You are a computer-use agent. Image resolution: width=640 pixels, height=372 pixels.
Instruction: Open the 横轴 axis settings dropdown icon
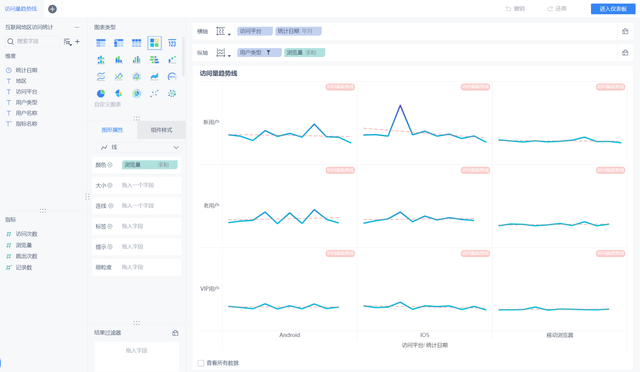point(223,31)
